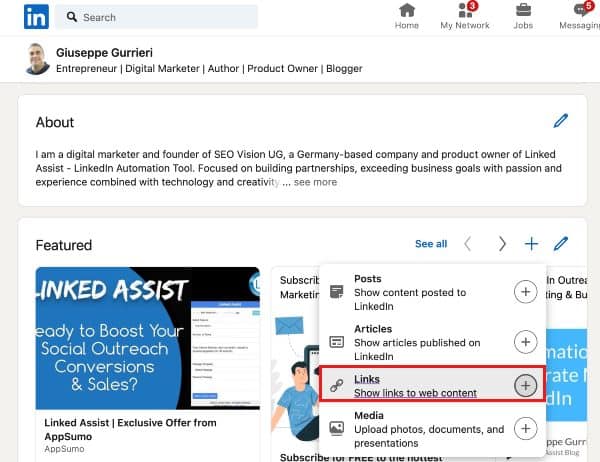Click the chain link icon beside Links

(337, 385)
